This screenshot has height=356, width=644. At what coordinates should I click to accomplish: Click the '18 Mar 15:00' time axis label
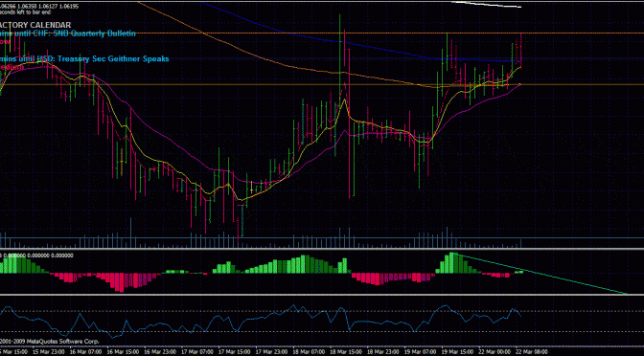pyautogui.click(x=346, y=352)
